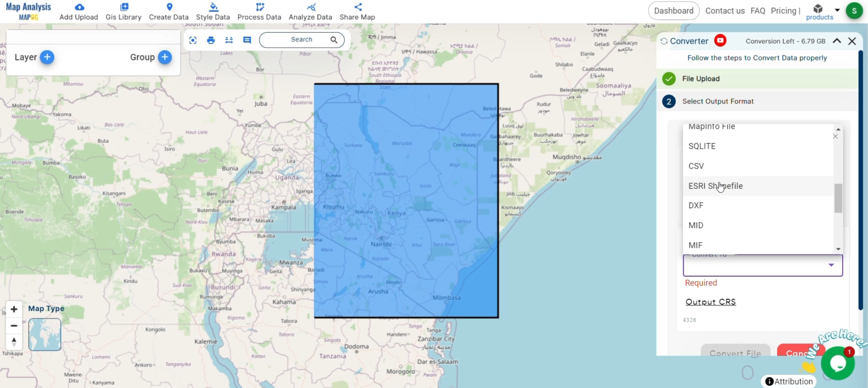Select the Process Data tool
Image resolution: width=868 pixels, height=388 pixels.
pyautogui.click(x=259, y=11)
